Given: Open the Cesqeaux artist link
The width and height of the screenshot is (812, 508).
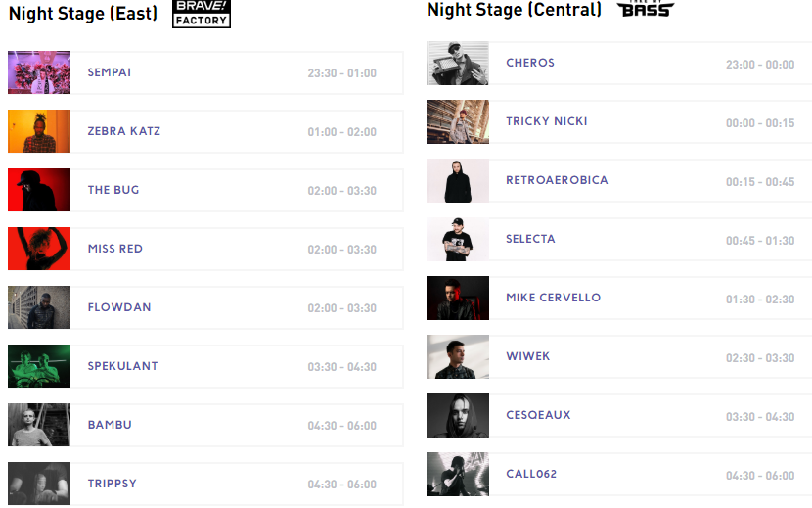Looking at the screenshot, I should coord(538,415).
